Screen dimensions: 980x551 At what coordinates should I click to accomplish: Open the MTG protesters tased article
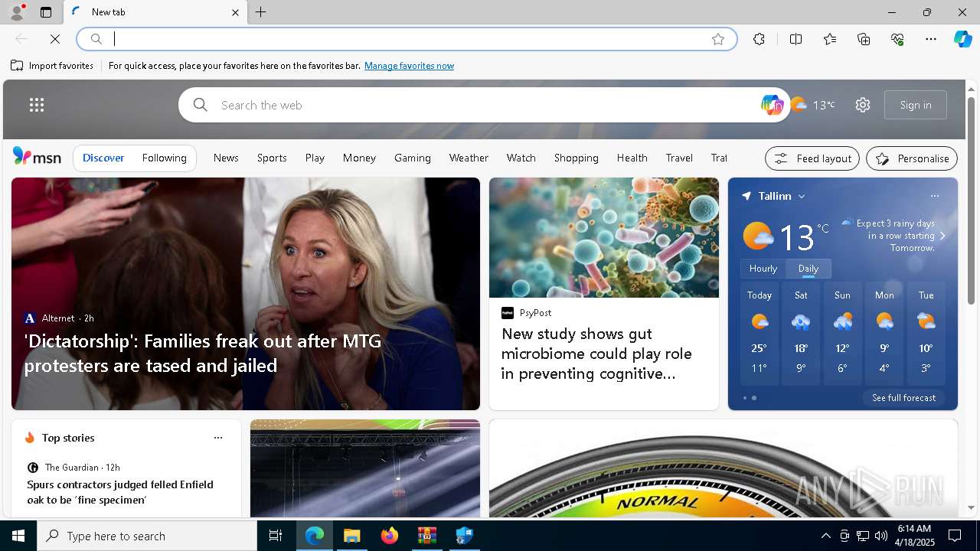click(x=203, y=353)
